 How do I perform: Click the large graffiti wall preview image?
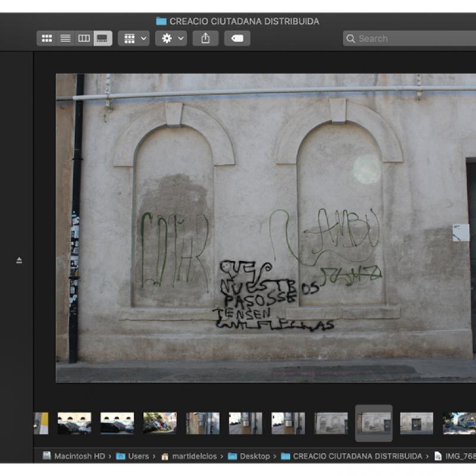pyautogui.click(x=265, y=227)
